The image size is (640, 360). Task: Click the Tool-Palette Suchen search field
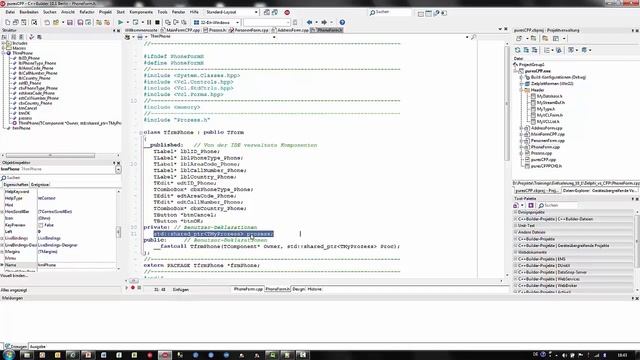pyautogui.click(x=557, y=205)
